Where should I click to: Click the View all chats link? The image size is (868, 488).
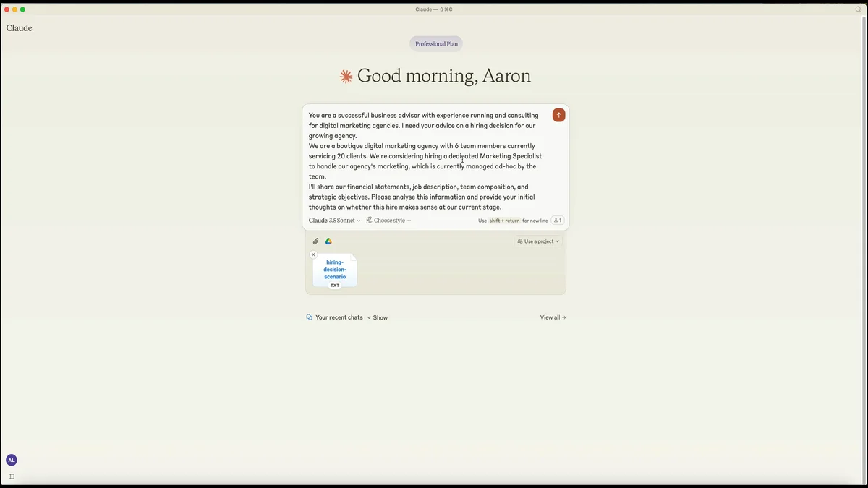point(553,317)
